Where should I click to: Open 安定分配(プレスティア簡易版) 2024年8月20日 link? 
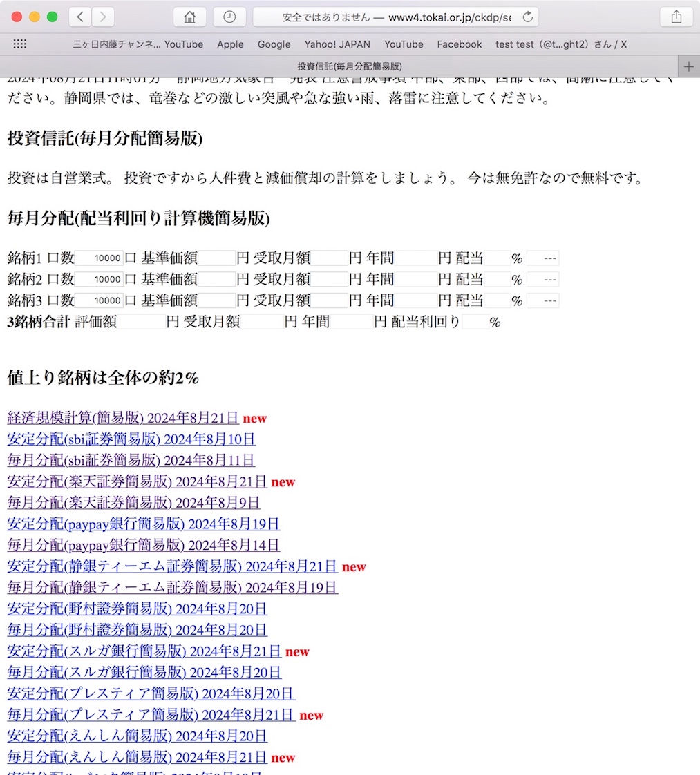tap(151, 694)
